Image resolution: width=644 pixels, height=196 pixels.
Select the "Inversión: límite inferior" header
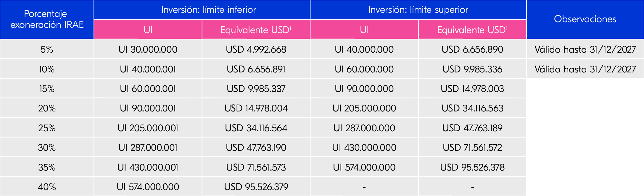pyautogui.click(x=208, y=10)
